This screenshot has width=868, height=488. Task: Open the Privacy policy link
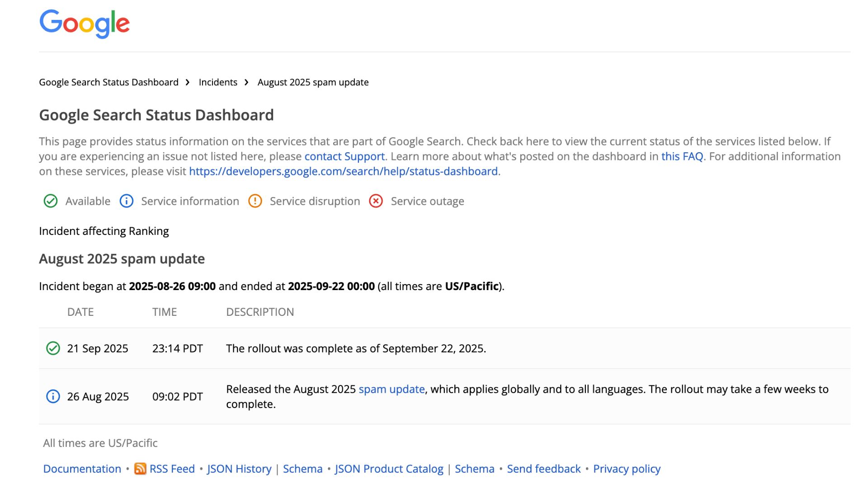627,469
